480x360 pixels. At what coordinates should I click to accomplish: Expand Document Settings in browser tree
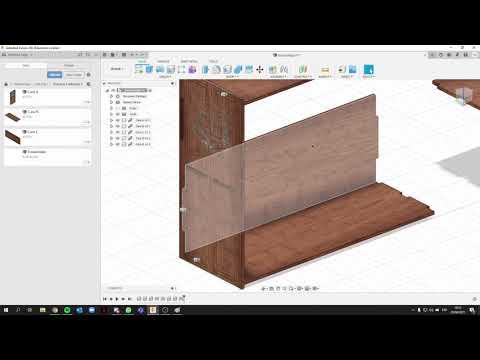112,96
